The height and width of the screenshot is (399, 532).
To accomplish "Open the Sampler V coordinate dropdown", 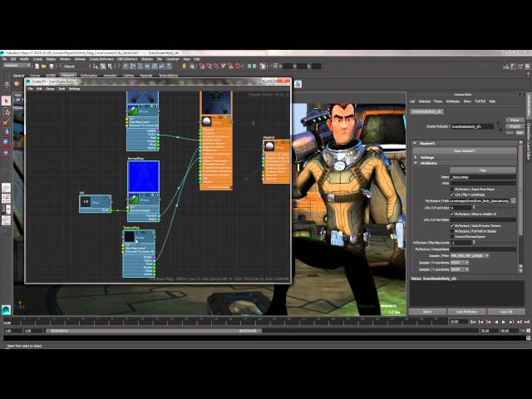I will (460, 269).
